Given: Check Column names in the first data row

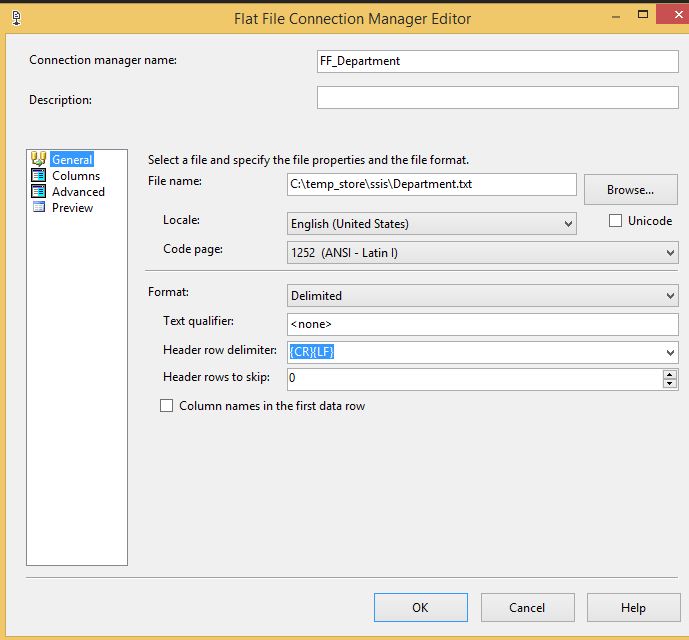Looking at the screenshot, I should click(167, 406).
